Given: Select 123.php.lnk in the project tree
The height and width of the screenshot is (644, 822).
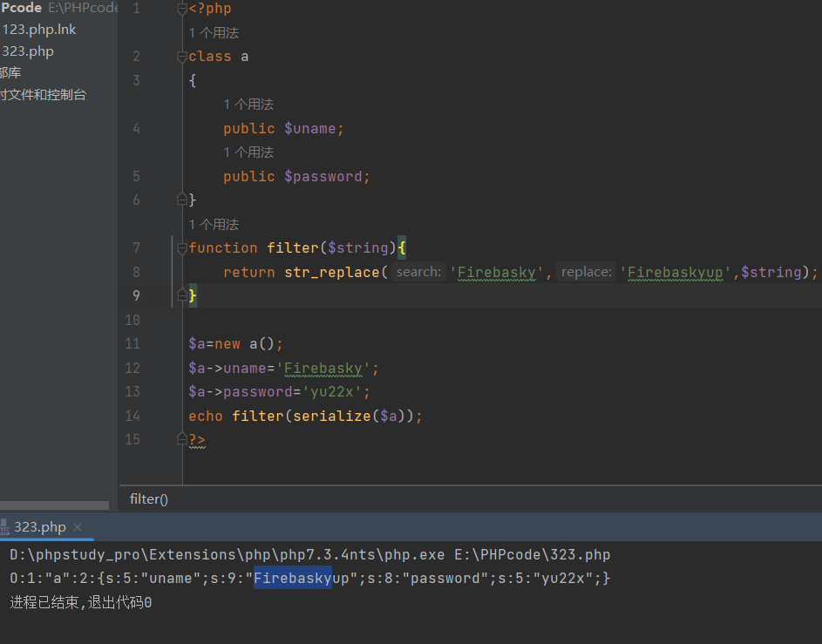Looking at the screenshot, I should 39,30.
